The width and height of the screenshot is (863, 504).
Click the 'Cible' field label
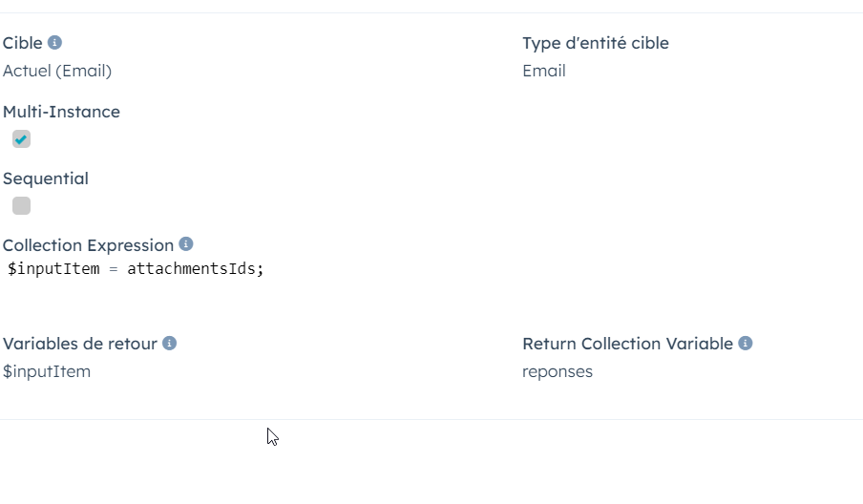(x=22, y=43)
